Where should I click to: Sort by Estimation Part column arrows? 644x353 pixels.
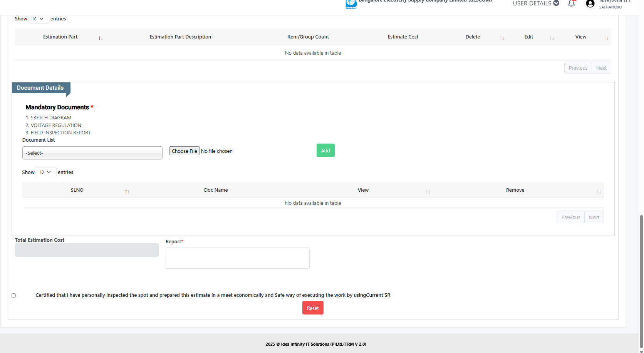pyautogui.click(x=101, y=38)
